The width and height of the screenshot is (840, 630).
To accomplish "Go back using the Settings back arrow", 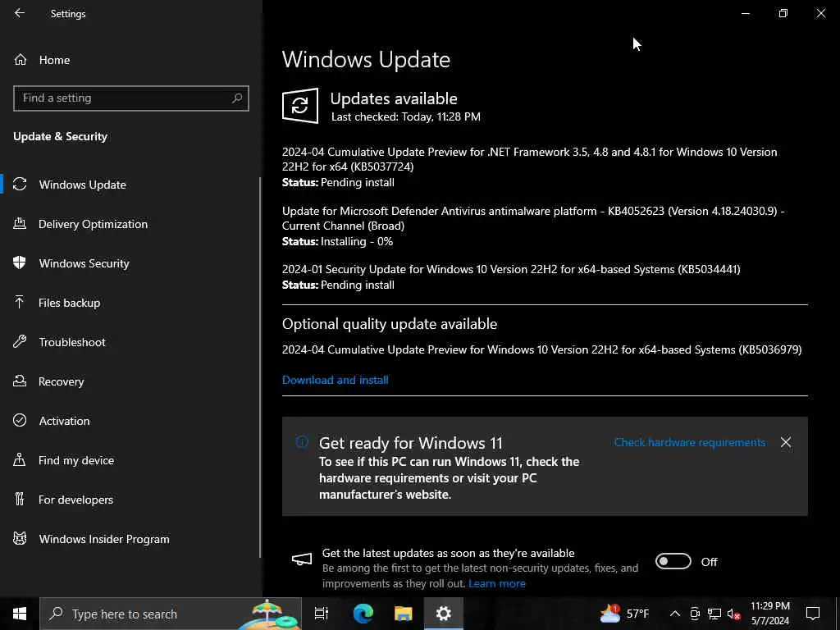I will [x=20, y=13].
